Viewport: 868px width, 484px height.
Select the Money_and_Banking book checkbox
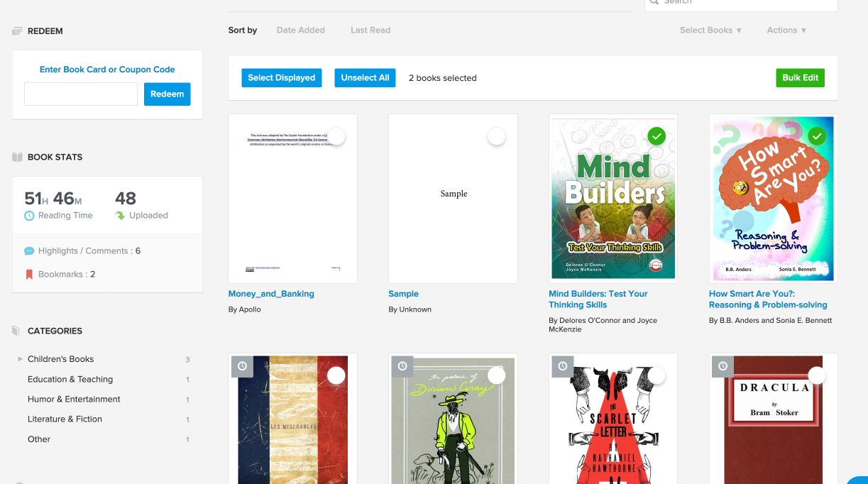click(x=336, y=136)
